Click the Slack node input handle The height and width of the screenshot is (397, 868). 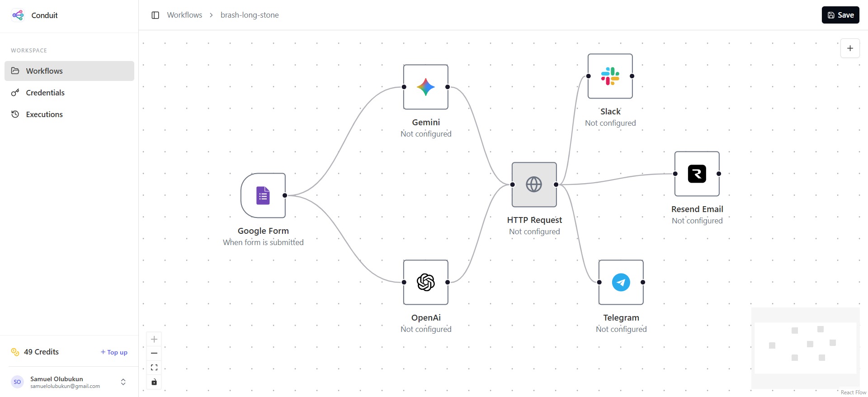coord(589,76)
